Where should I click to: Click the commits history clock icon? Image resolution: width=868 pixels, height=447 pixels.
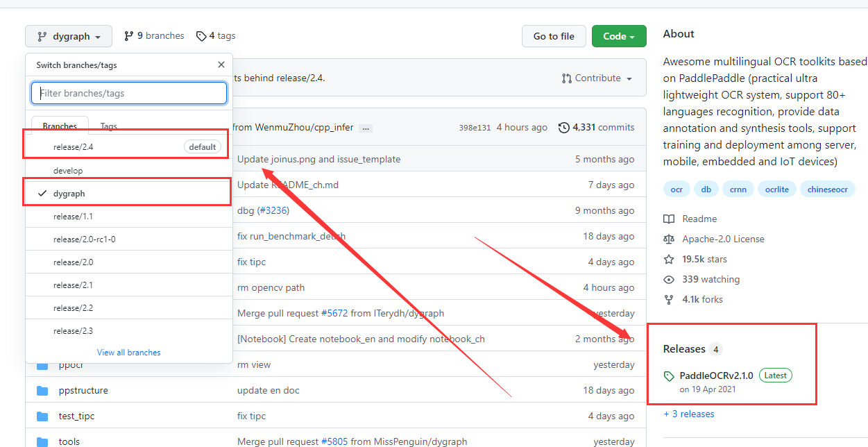coord(564,128)
